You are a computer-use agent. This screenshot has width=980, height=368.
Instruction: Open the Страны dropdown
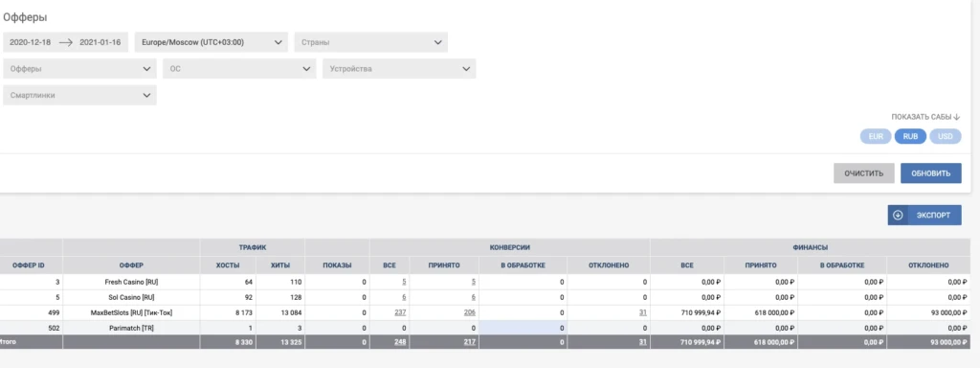pyautogui.click(x=370, y=42)
